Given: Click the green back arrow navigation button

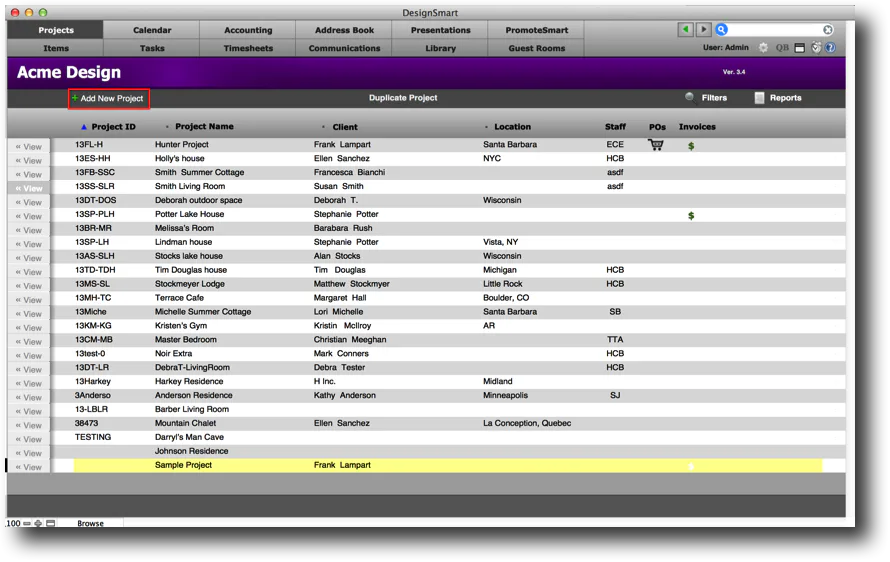Looking at the screenshot, I should coord(686,30).
